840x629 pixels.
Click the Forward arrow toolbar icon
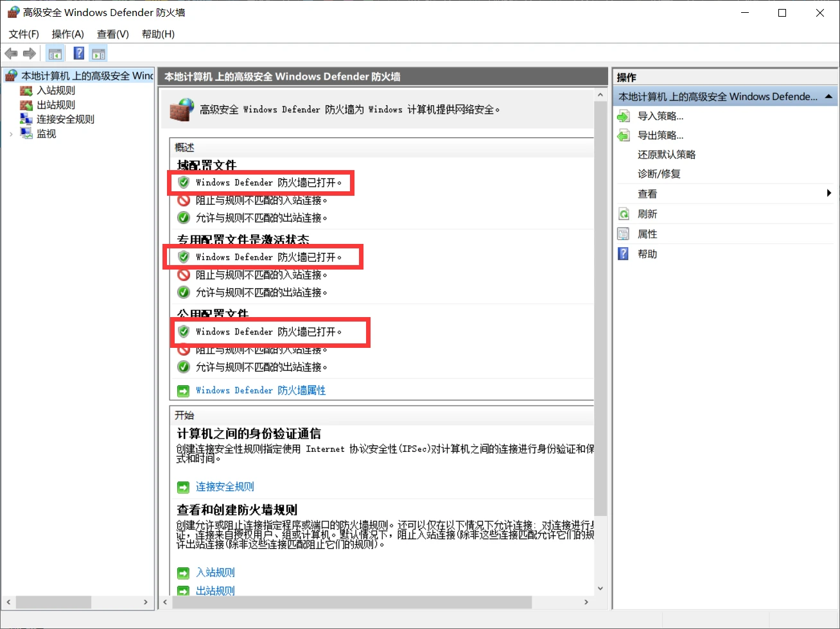(29, 54)
